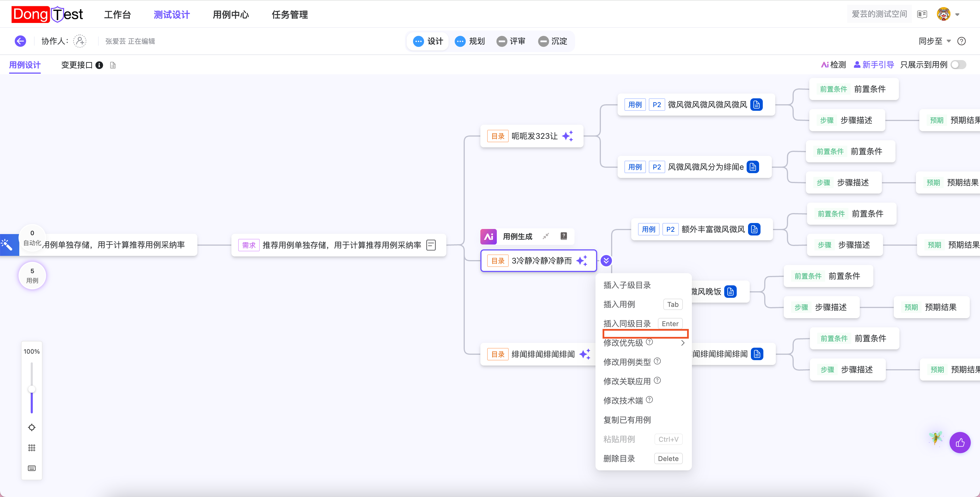Click the help question mark icon by 同步至
The height and width of the screenshot is (497, 980).
961,41
